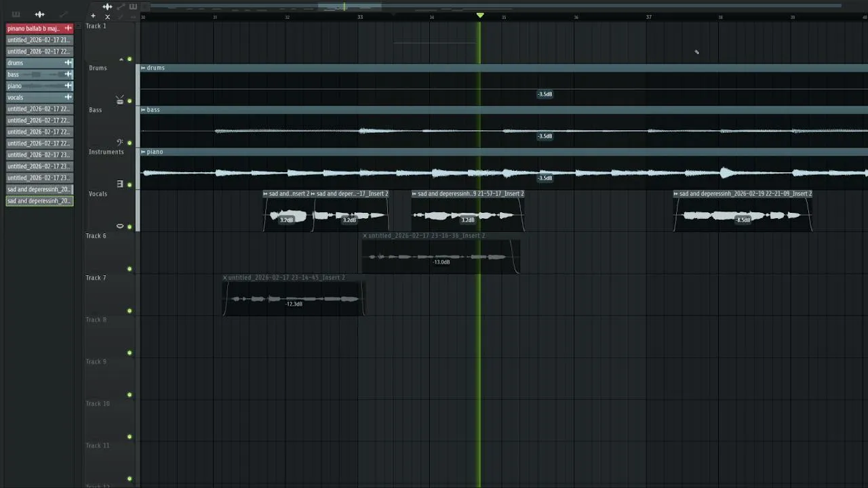This screenshot has width=868, height=488.
Task: Select the 'vocals' item in picker list
Action: click(39, 98)
